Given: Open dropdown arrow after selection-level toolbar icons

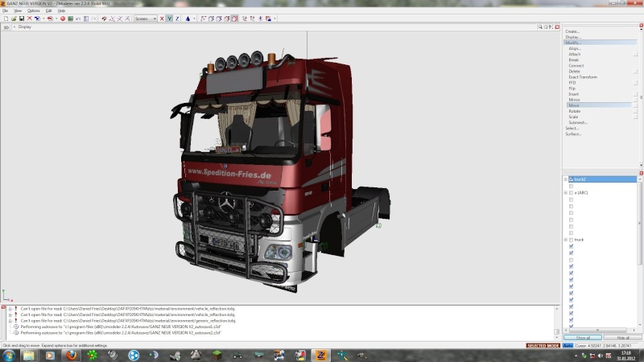Looking at the screenshot, I should coord(275,19).
